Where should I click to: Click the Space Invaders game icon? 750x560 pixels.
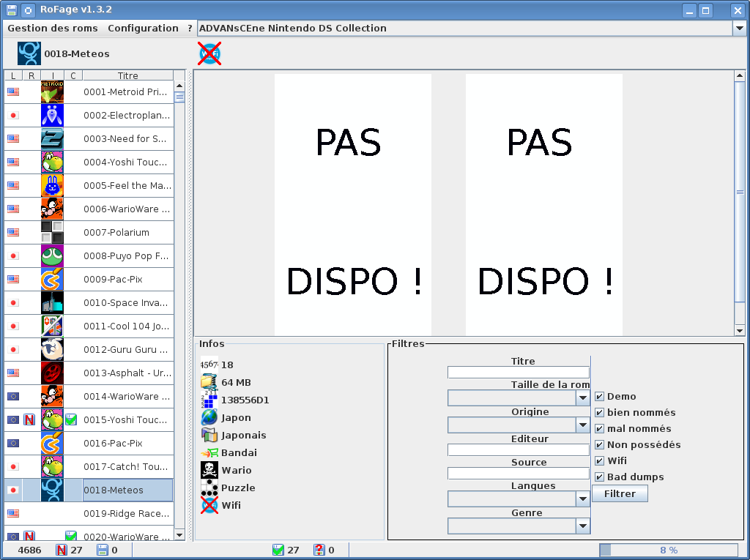coord(52,303)
